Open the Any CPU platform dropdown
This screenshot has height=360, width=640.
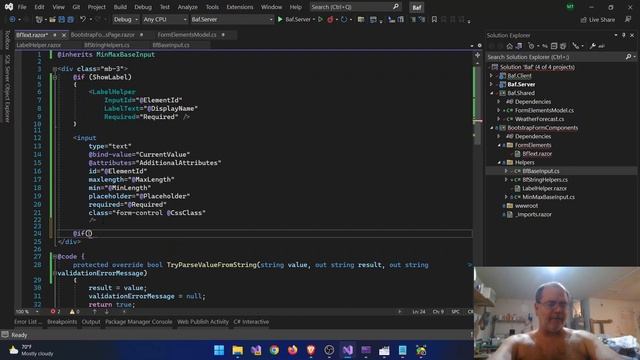165,19
